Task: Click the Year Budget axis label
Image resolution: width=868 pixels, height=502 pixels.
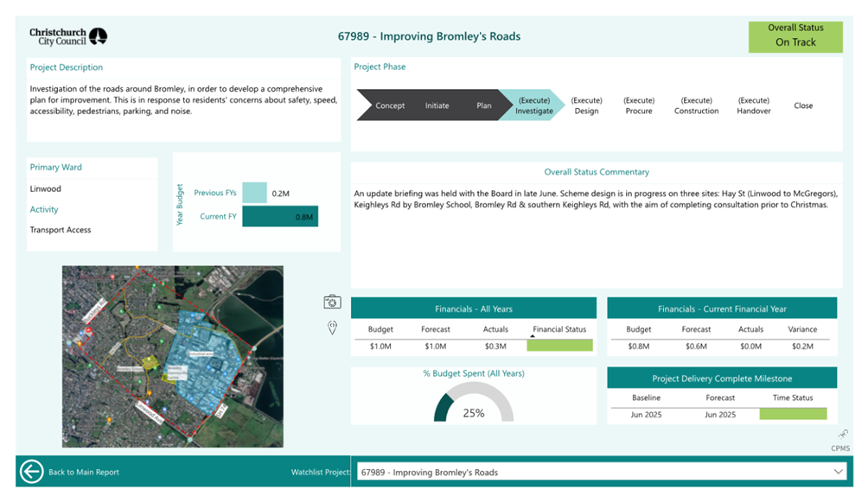Action: 179,204
